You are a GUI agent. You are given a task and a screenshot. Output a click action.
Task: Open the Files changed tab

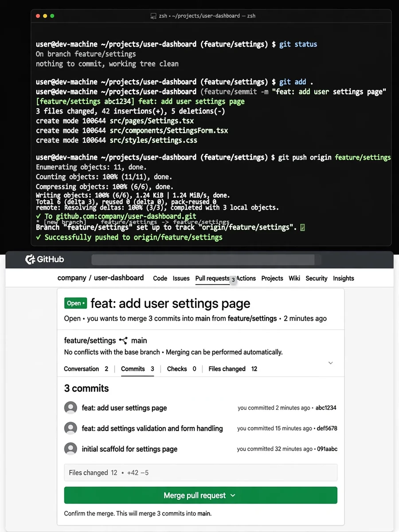point(233,369)
